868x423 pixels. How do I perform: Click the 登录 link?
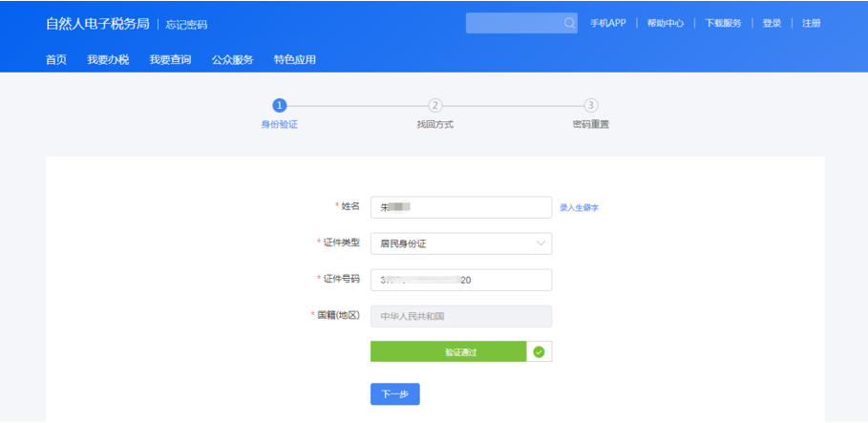tap(772, 23)
